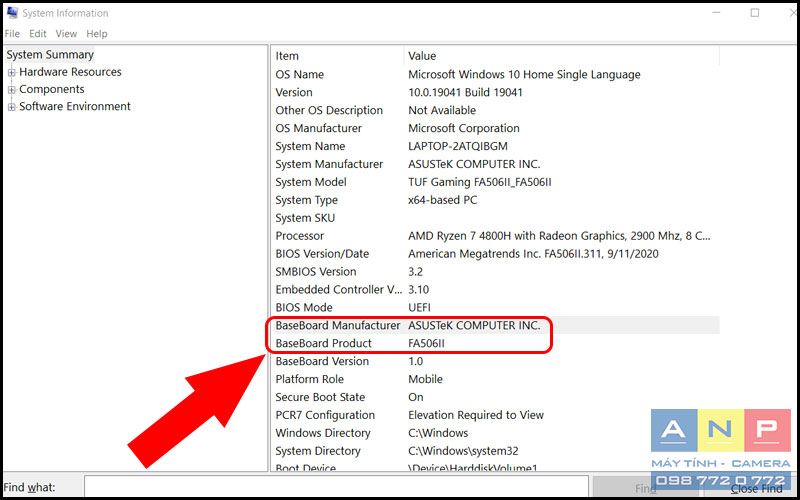This screenshot has height=500, width=800.
Task: Click the 'TUF Gaming FA506II_FA506II' value
Action: click(x=480, y=182)
